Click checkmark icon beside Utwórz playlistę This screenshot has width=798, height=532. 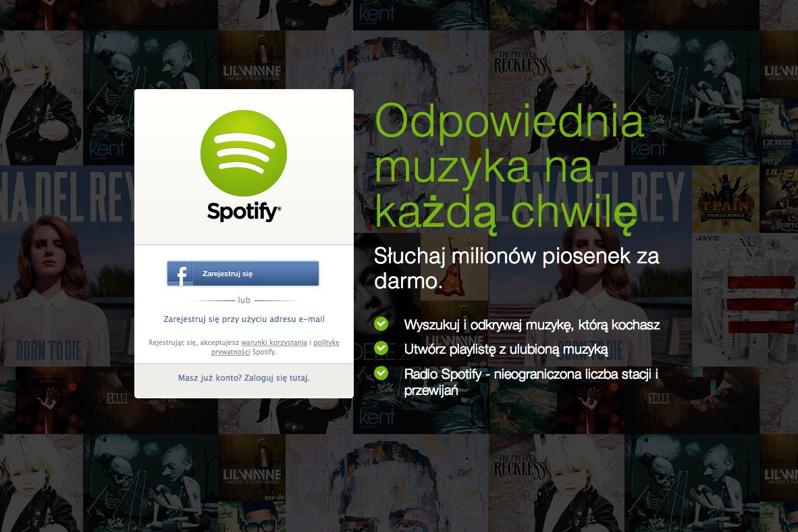(x=381, y=348)
